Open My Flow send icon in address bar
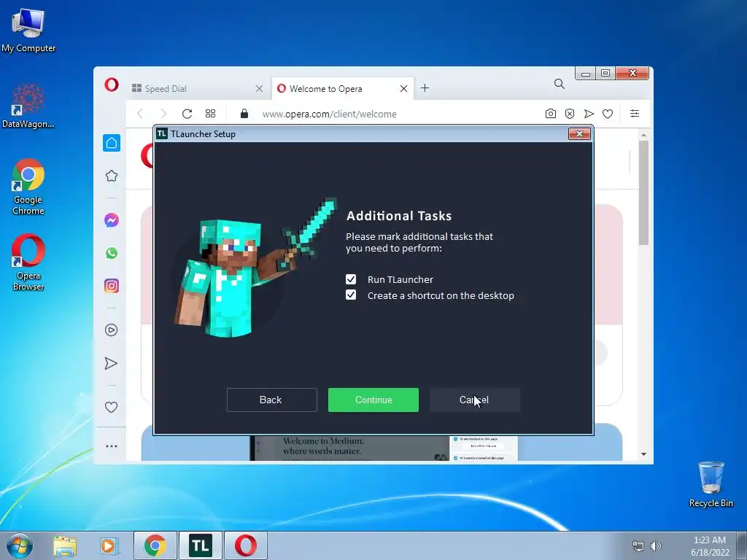The width and height of the screenshot is (747, 560). click(589, 113)
